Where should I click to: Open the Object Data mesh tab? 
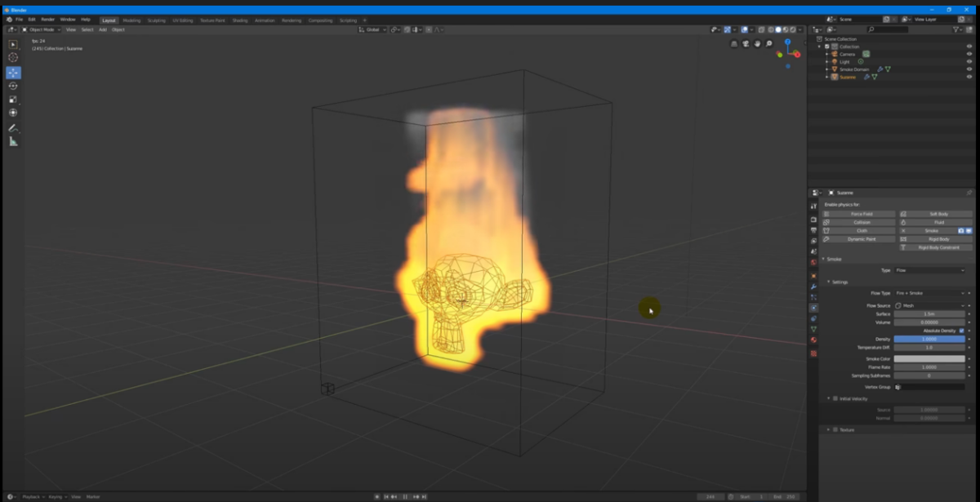[813, 329]
